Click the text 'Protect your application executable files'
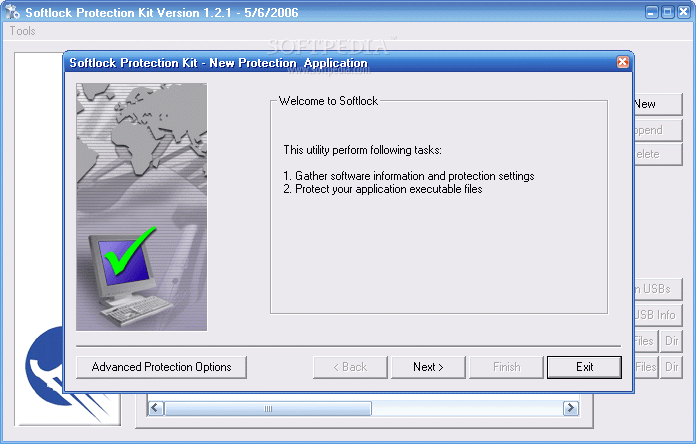The height and width of the screenshot is (444, 696). pos(389,189)
